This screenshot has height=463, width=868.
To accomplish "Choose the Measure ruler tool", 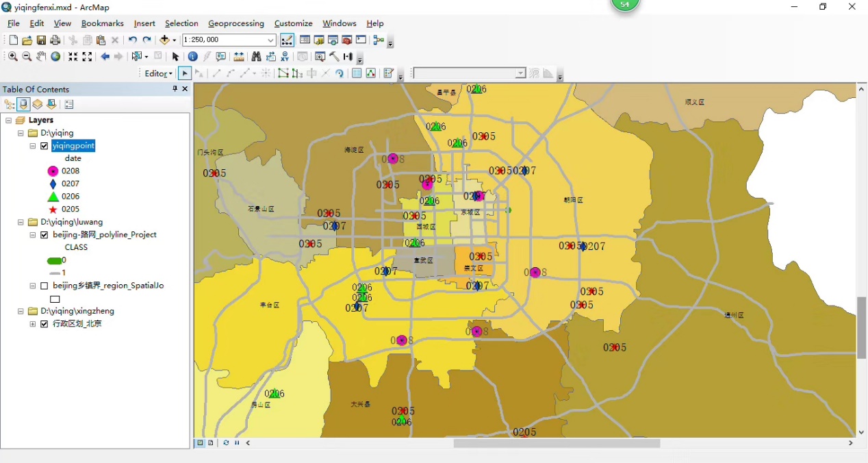I will (239, 57).
